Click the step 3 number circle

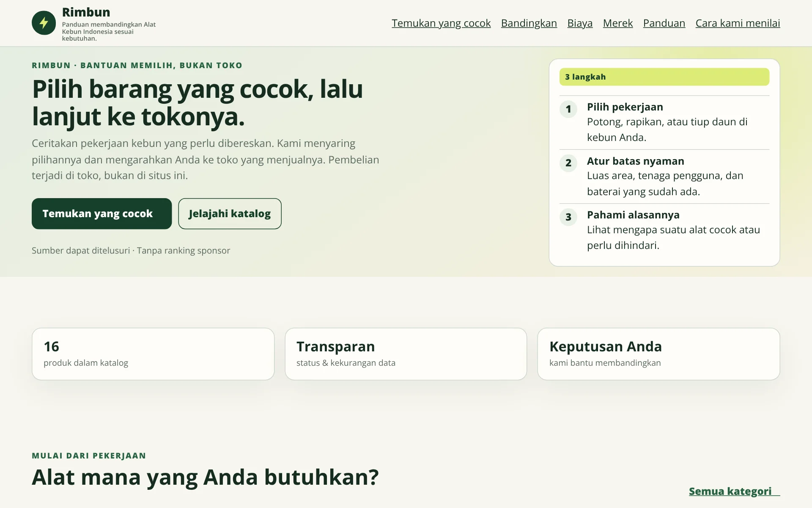tap(568, 217)
